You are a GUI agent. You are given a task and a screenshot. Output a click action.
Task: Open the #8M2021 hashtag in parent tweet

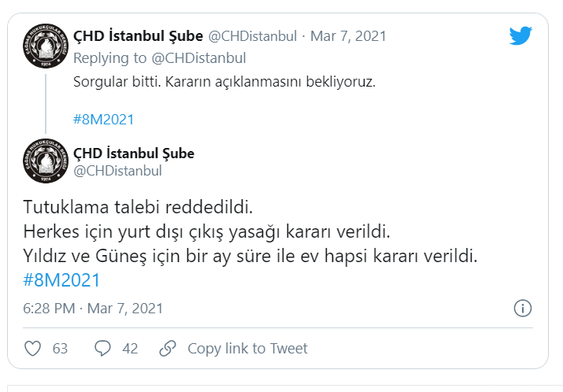pyautogui.click(x=103, y=120)
